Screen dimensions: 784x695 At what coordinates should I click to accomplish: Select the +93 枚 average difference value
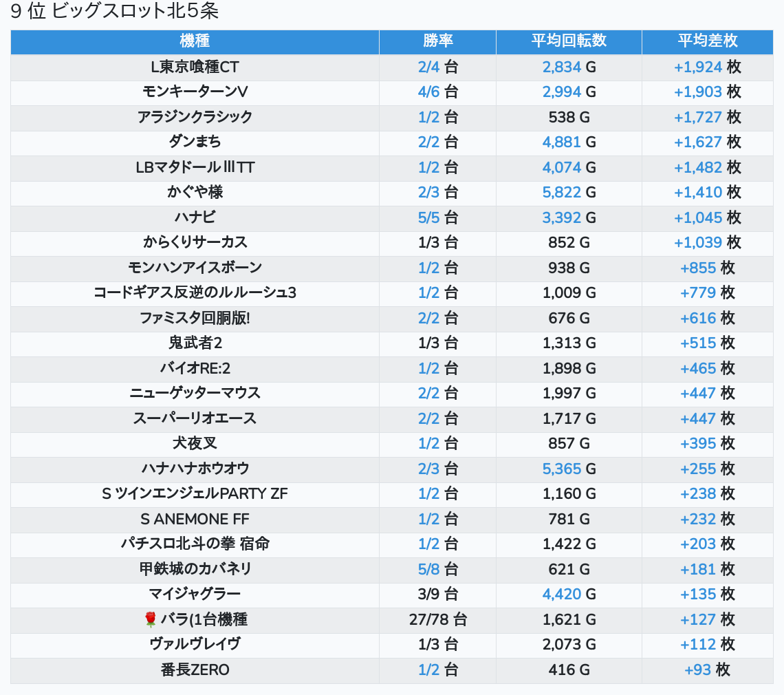708,670
